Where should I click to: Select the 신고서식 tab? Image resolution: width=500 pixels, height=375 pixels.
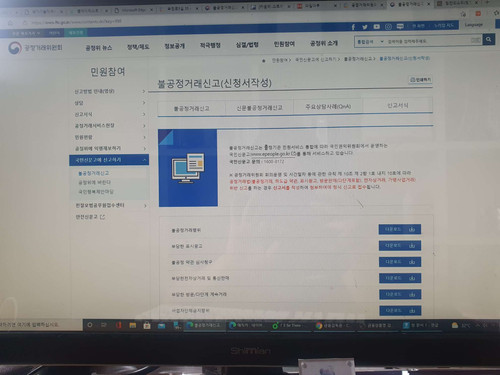tap(398, 105)
